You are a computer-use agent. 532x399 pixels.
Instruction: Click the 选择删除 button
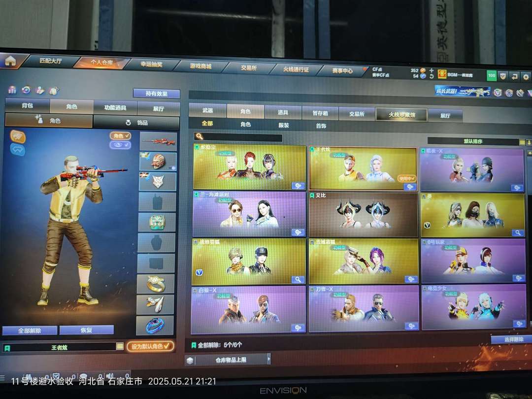(513, 339)
